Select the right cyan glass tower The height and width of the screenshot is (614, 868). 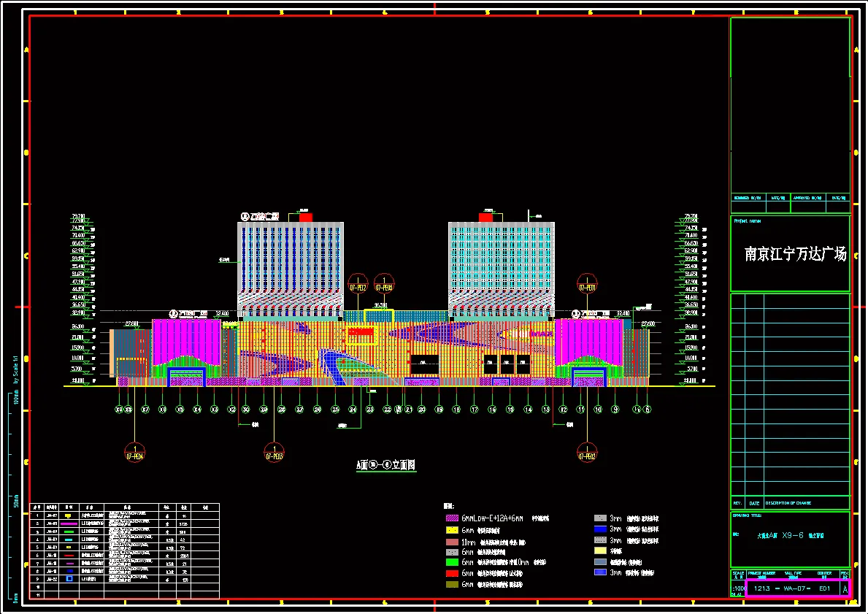pos(501,269)
